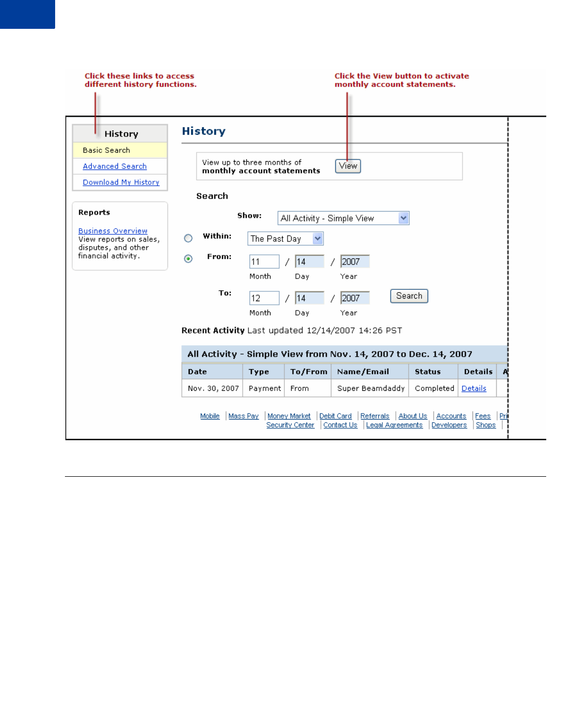Open the Mass Pay footer link
The image size is (574, 728).
point(244,416)
